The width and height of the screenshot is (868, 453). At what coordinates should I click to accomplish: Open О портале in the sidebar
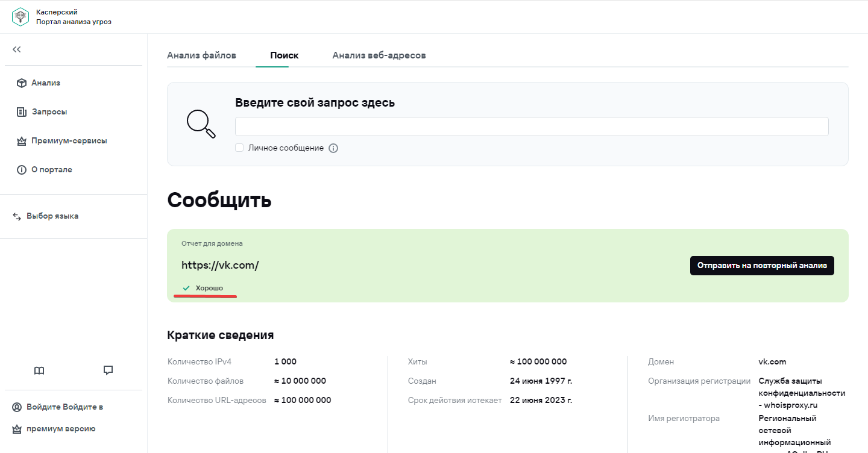[x=52, y=170]
